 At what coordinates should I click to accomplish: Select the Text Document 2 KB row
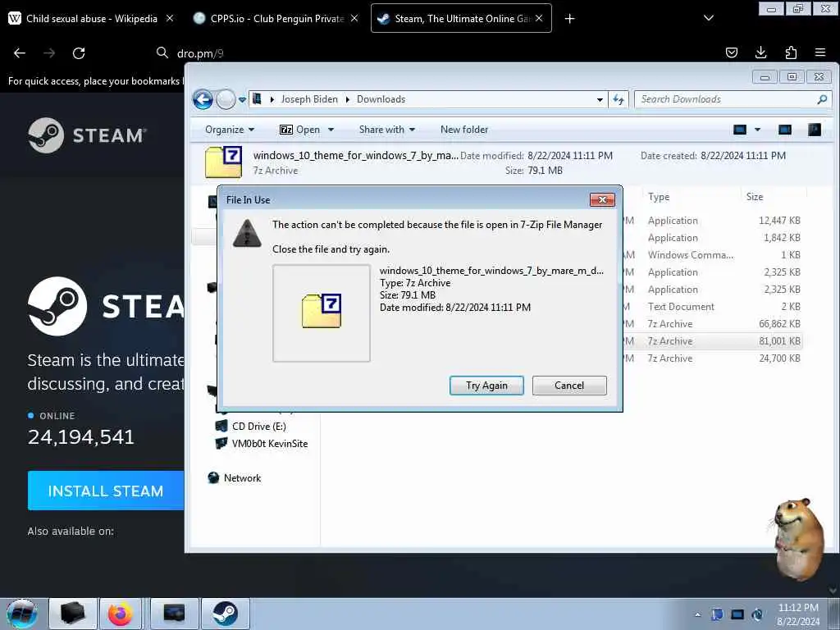pyautogui.click(x=713, y=307)
